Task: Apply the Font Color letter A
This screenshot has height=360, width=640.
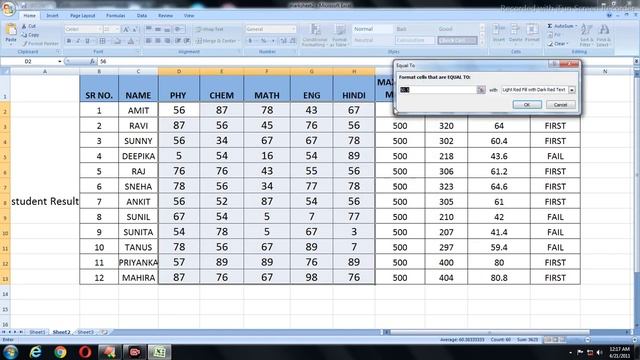Action: 131,41
